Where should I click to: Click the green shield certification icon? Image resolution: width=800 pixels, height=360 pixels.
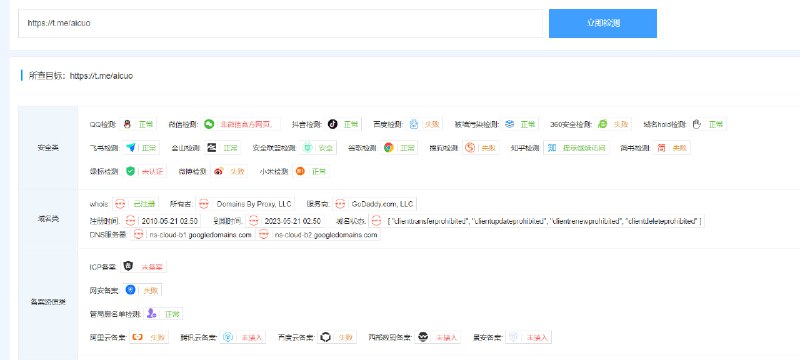pyautogui.click(x=131, y=171)
